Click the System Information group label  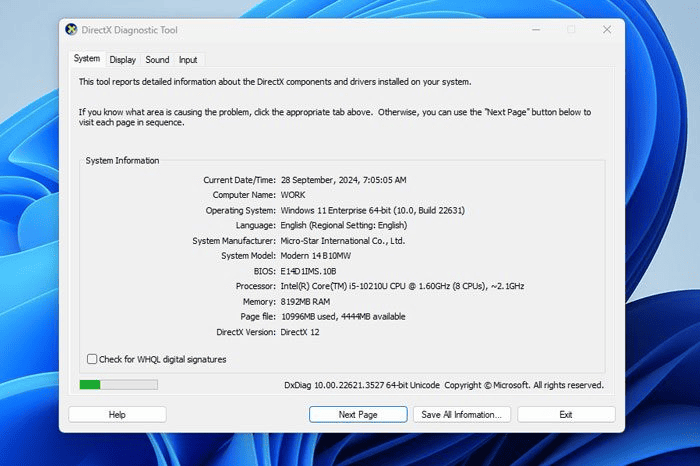click(122, 161)
